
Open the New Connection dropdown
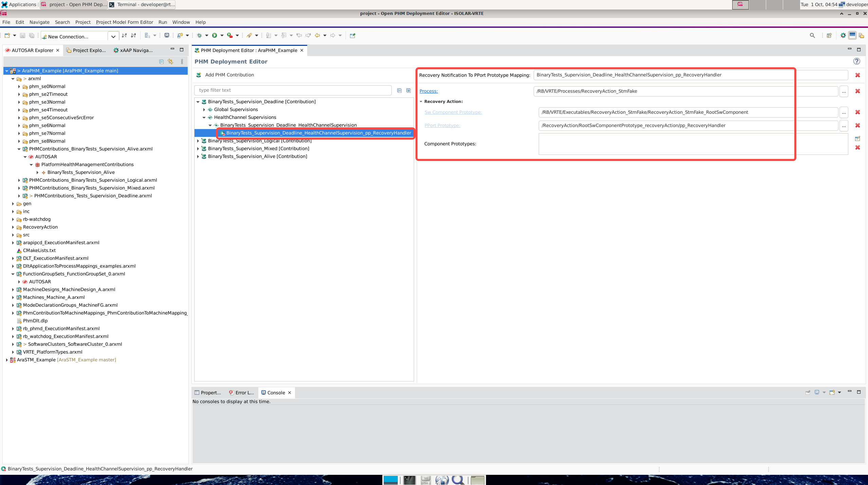113,36
